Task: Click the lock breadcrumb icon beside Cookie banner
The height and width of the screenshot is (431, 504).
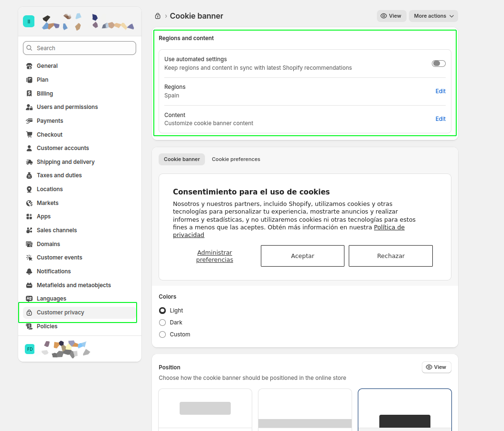Action: [158, 16]
